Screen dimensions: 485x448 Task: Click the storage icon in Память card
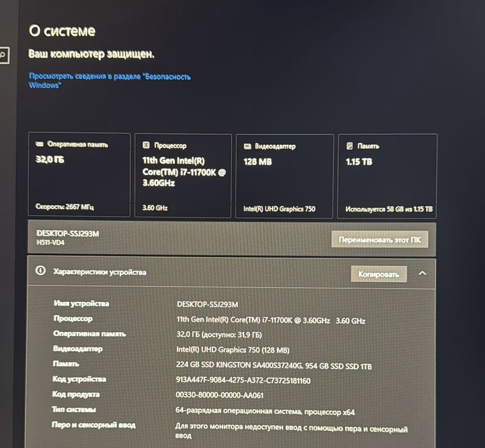click(x=350, y=145)
